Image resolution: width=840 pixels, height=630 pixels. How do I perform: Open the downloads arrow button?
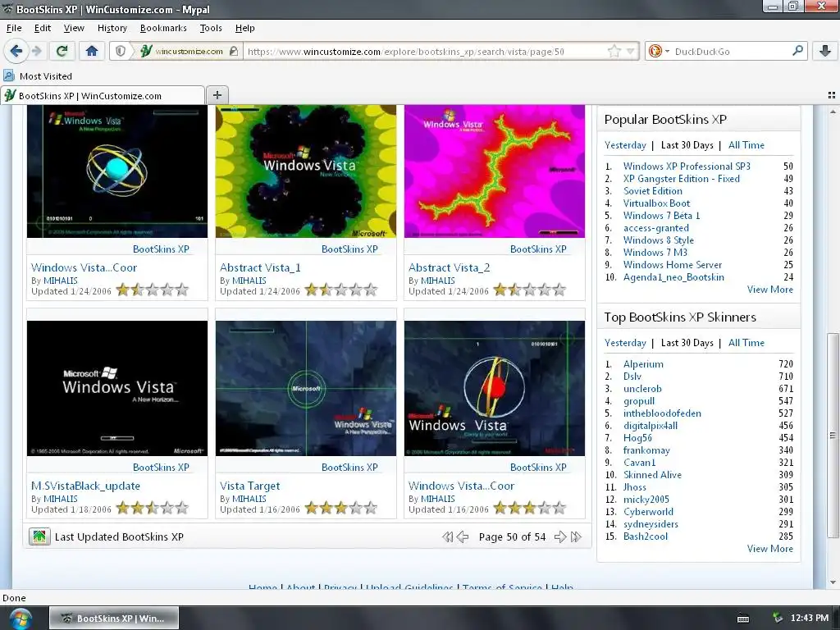825,51
